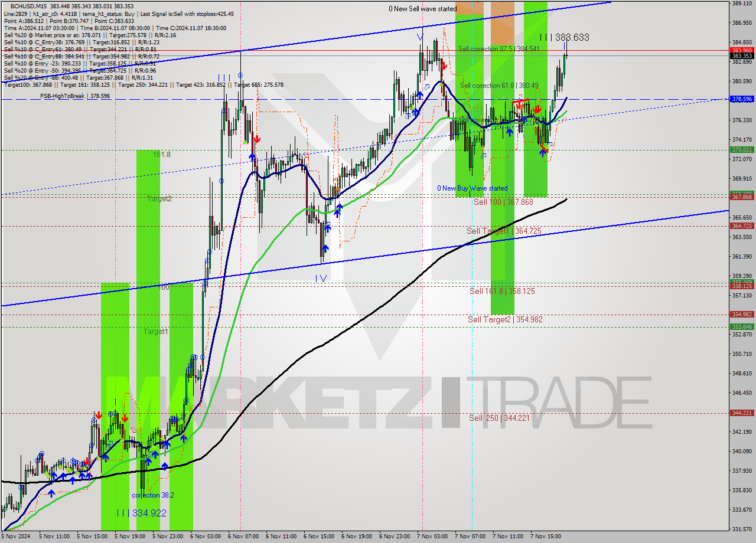Image resolution: width=756 pixels, height=543 pixels.
Task: Click the '6 Nov 07:00' time label
Action: click(243, 537)
